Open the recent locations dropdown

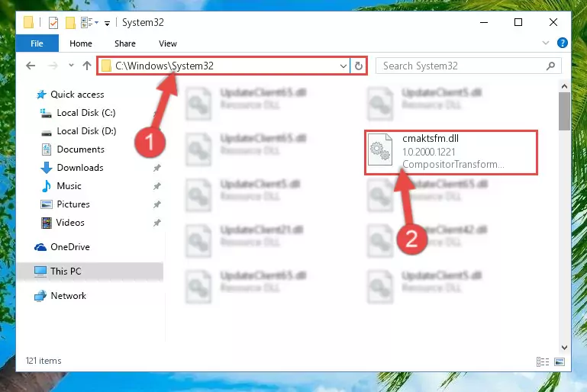tap(71, 66)
